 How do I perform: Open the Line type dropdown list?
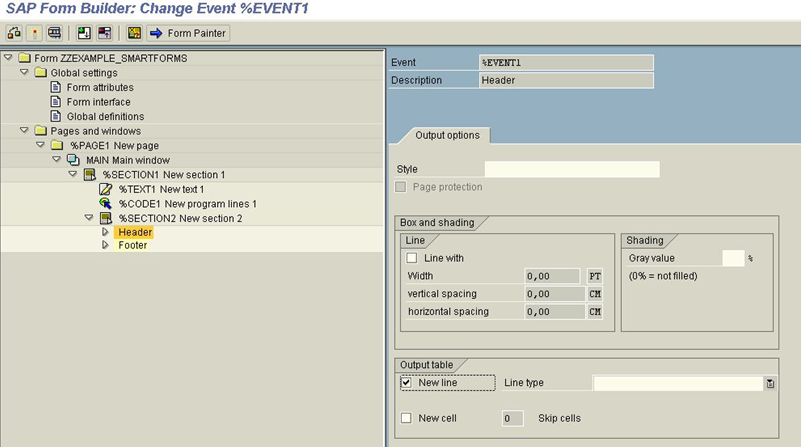coord(770,383)
